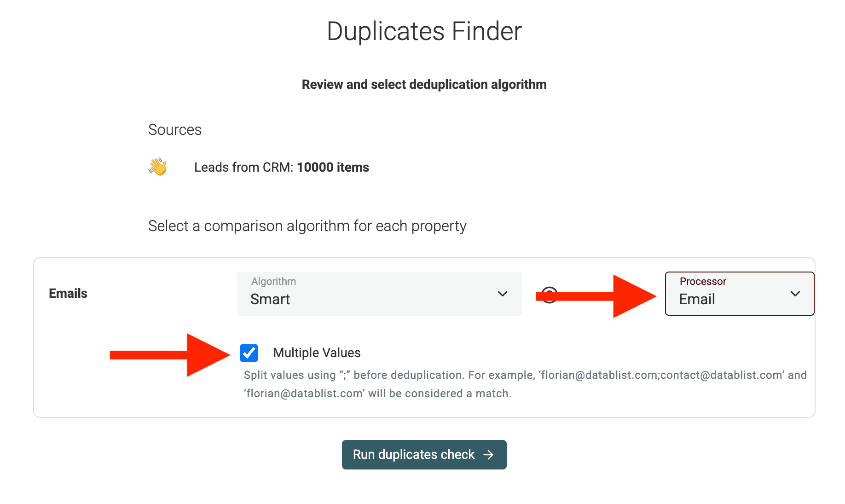Open the Leads from CRM source details
The height and width of the screenshot is (504, 845).
click(x=281, y=167)
